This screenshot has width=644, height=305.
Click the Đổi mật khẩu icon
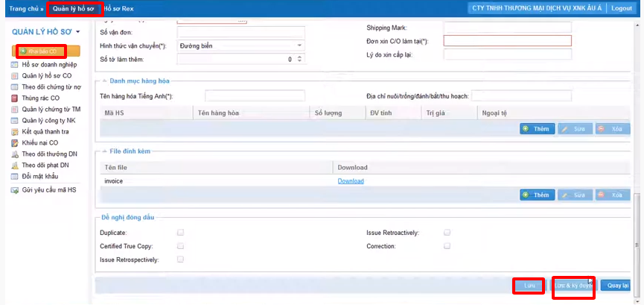15,177
